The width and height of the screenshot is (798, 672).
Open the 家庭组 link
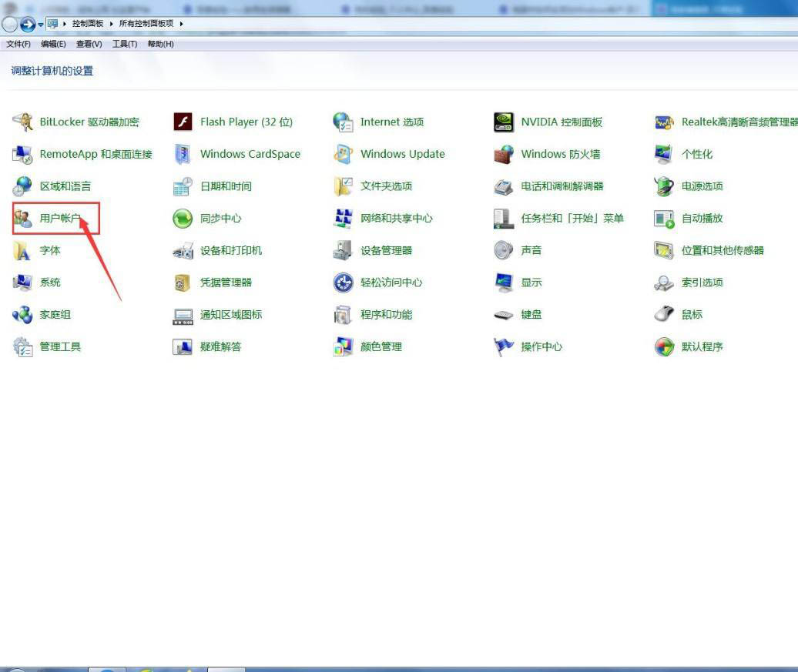click(55, 314)
